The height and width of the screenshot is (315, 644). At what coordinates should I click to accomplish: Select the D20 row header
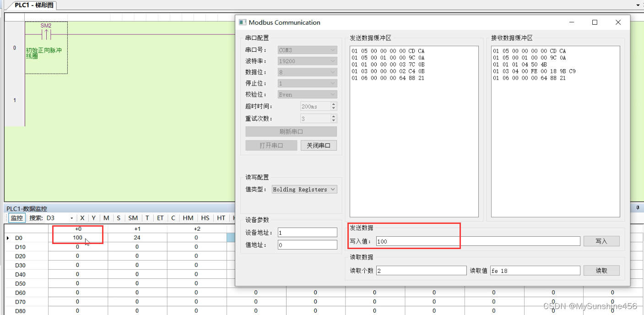pos(26,256)
